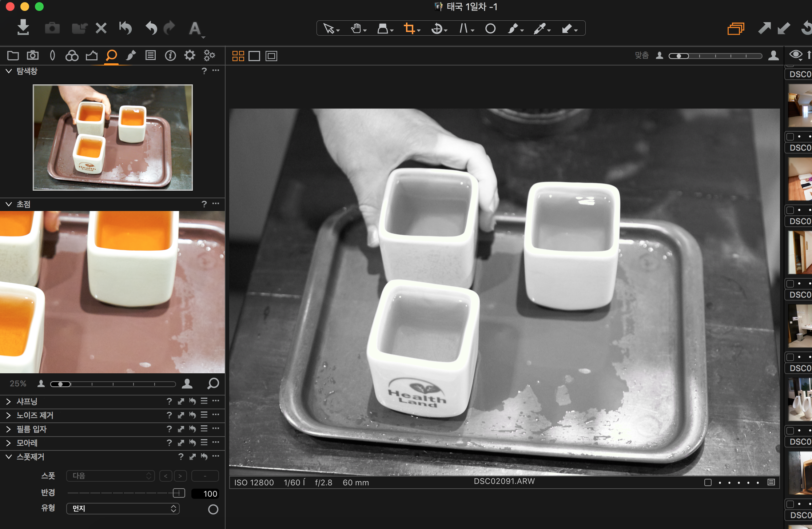The height and width of the screenshot is (529, 812).
Task: Check the color tag box under DSC02091.ARW
Action: [708, 482]
